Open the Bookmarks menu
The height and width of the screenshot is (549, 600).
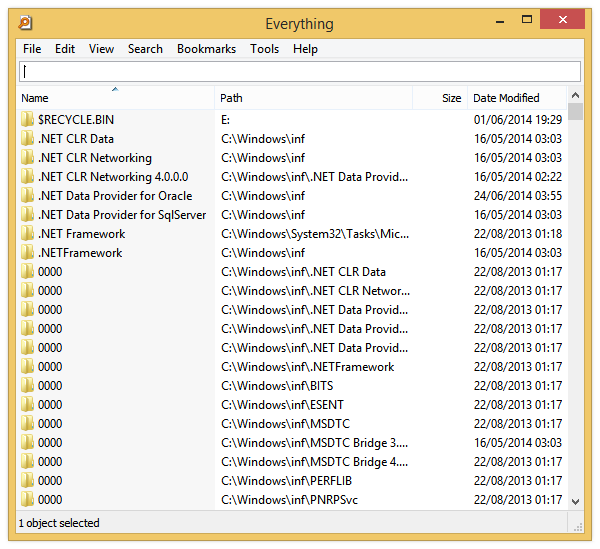coord(206,49)
